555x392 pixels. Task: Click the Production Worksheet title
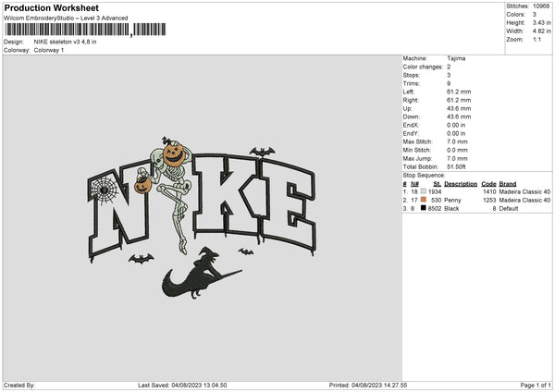coord(51,8)
